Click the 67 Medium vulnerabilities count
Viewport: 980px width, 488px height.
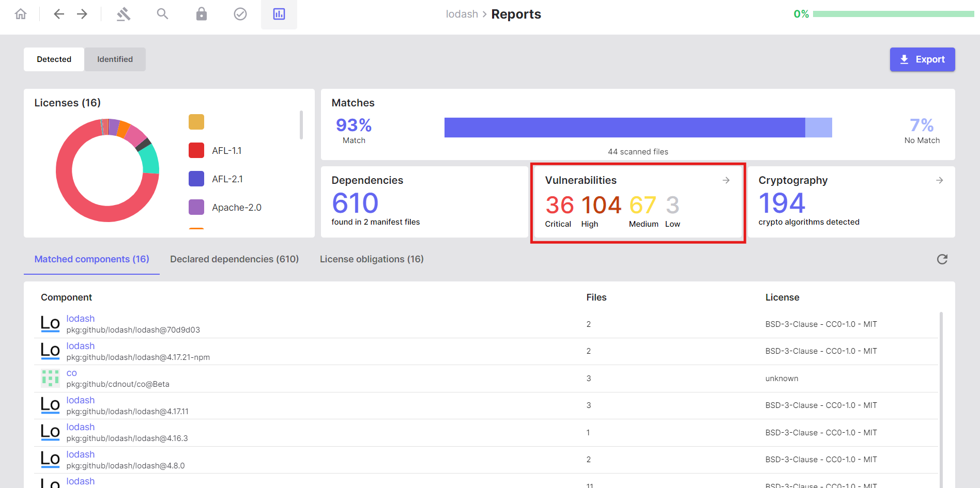[x=642, y=205]
